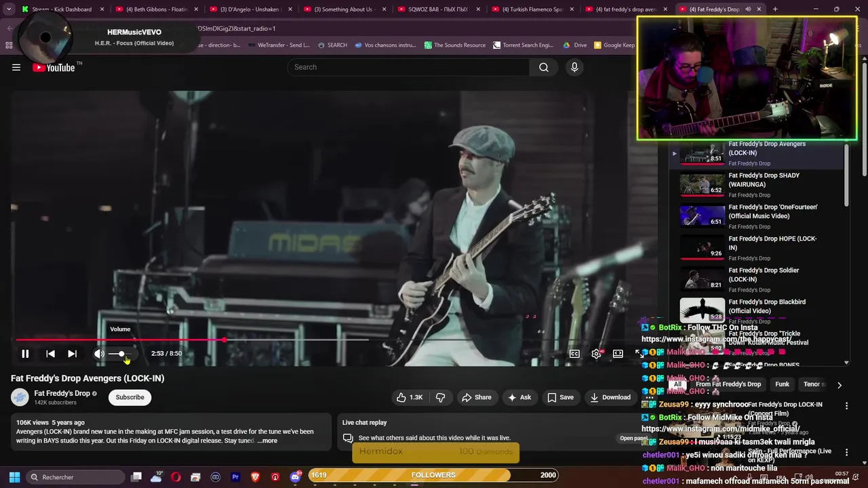Viewport: 868px width, 488px height.
Task: Like the video with 1.3K likes
Action: tap(410, 397)
